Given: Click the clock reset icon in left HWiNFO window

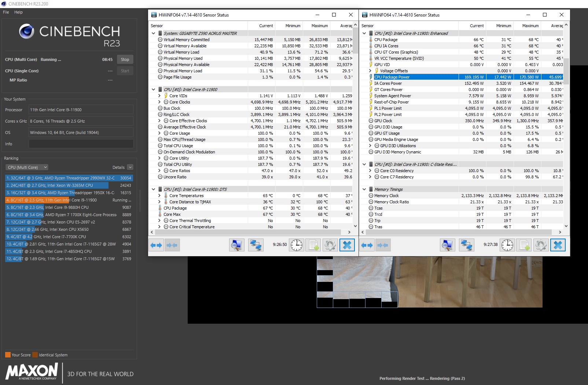Looking at the screenshot, I should tap(297, 245).
